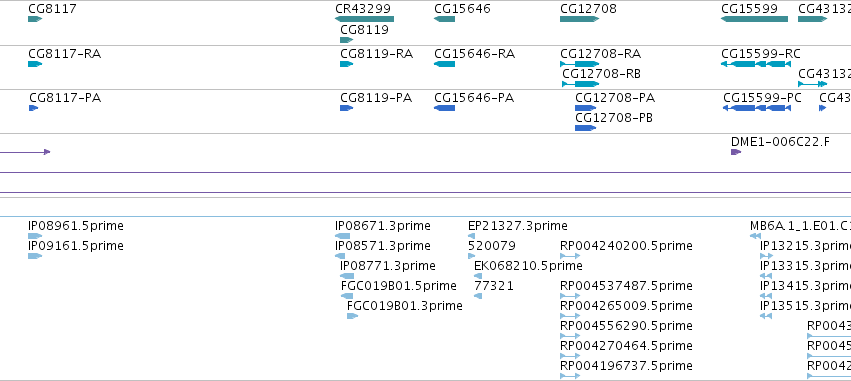Click the CG15599-PC protein glyph
The height and width of the screenshot is (381, 851).
pyautogui.click(x=757, y=108)
